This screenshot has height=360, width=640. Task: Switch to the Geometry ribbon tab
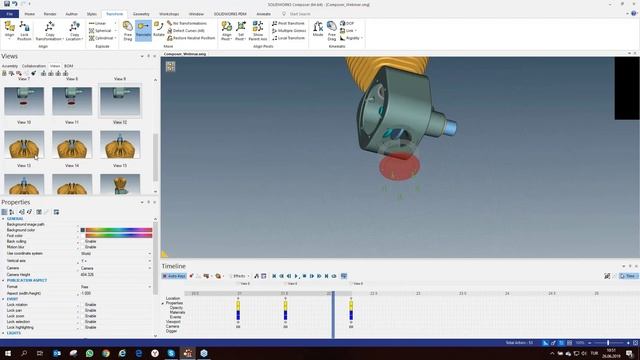click(x=141, y=14)
